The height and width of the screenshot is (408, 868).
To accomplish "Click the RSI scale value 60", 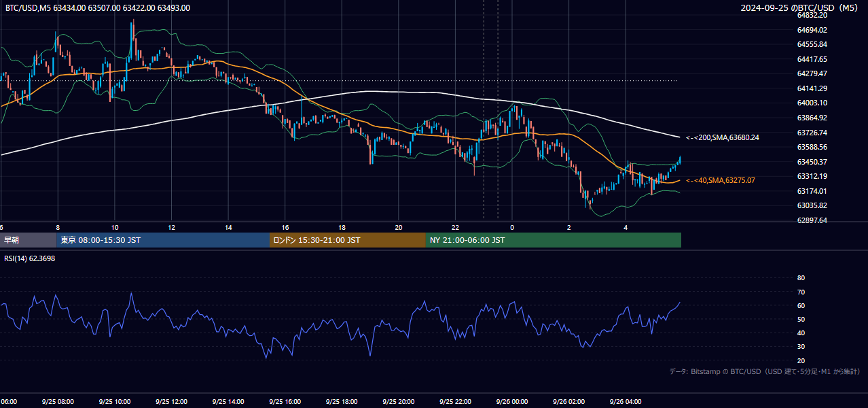I will point(801,305).
